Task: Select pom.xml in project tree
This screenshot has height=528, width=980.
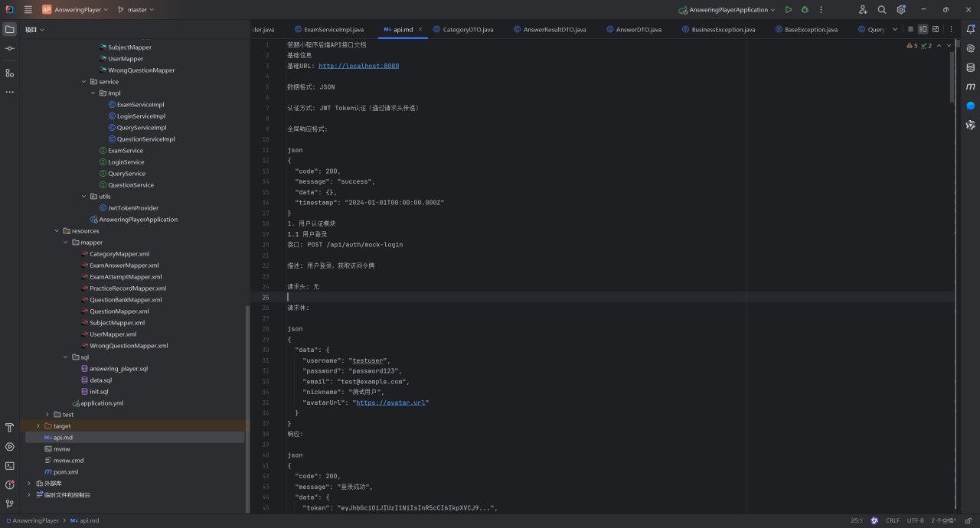Action: 61,471
